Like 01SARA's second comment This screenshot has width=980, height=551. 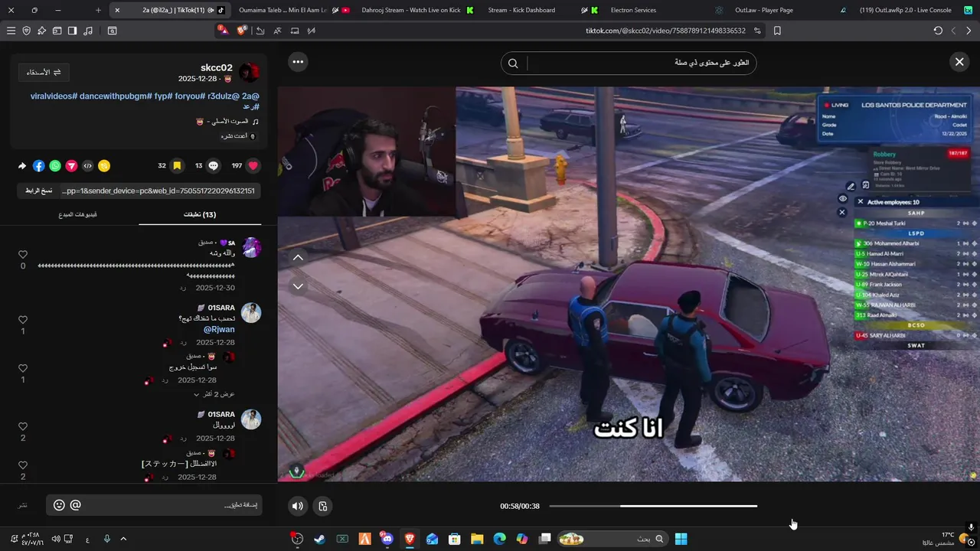coord(23,426)
